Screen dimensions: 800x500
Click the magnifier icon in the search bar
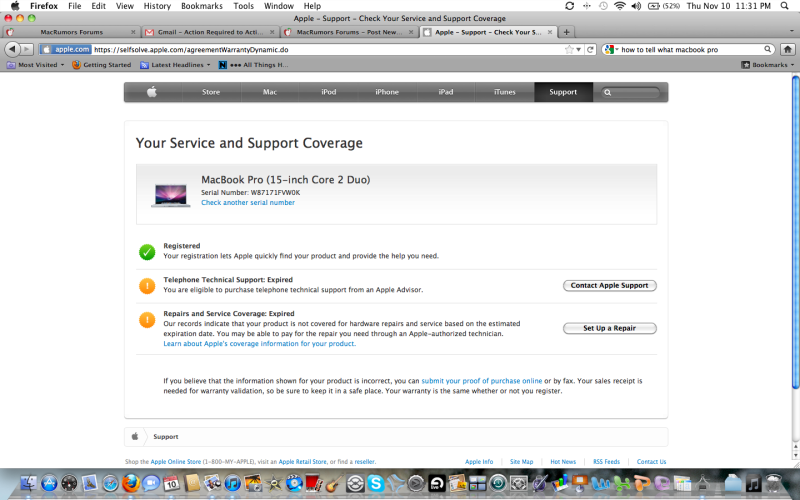[x=767, y=49]
